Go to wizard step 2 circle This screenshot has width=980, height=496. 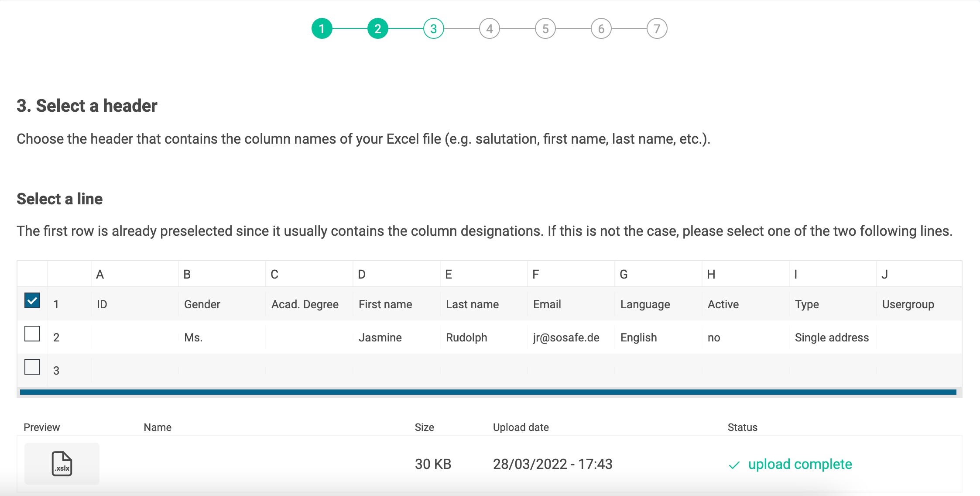378,29
